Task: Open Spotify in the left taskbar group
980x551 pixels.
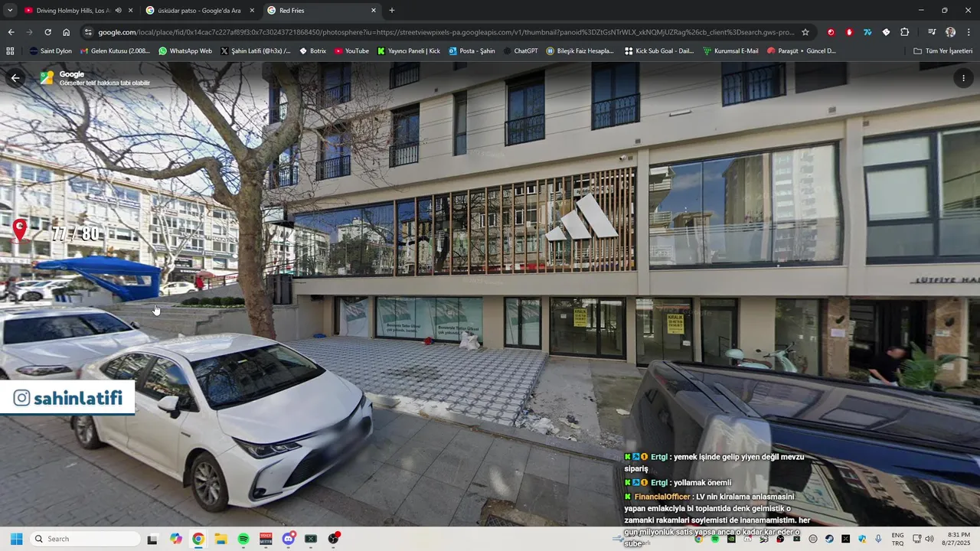Action: (x=243, y=539)
